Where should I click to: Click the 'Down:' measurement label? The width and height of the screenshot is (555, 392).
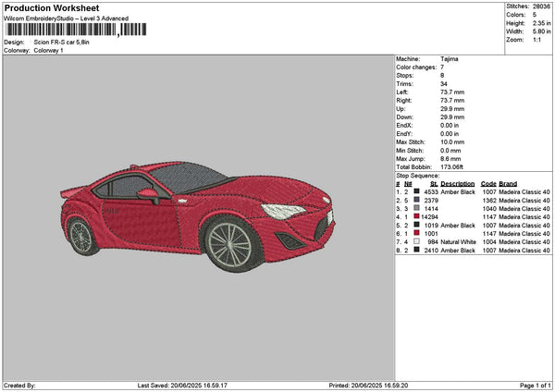tap(404, 117)
